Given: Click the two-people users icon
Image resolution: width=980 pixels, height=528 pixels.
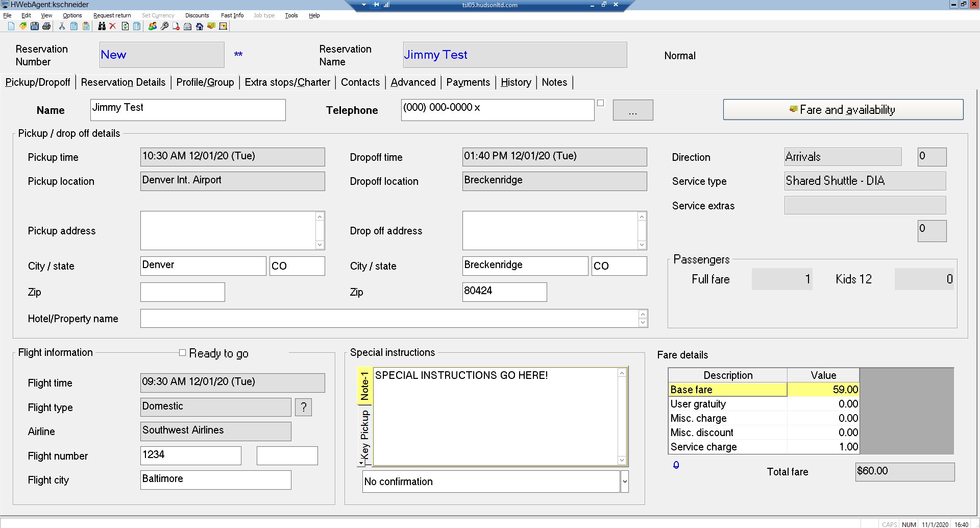Looking at the screenshot, I should click(152, 26).
